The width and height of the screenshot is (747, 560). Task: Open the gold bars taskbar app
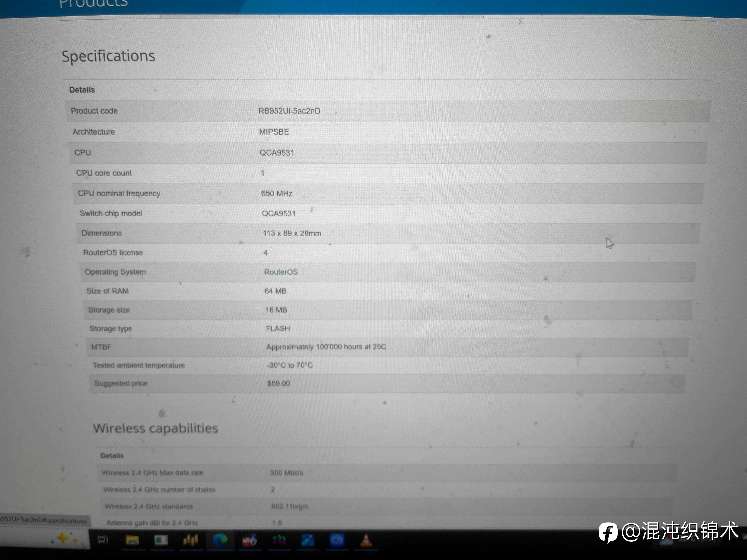(x=191, y=540)
